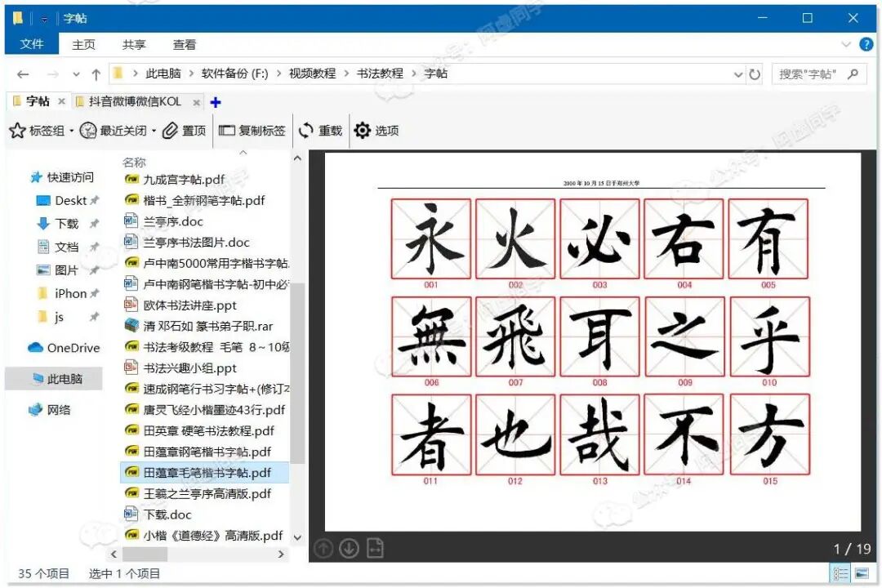Select file 王羲之兰亭序高清版.pdf
This screenshot has height=588, width=882.
pyautogui.click(x=198, y=493)
